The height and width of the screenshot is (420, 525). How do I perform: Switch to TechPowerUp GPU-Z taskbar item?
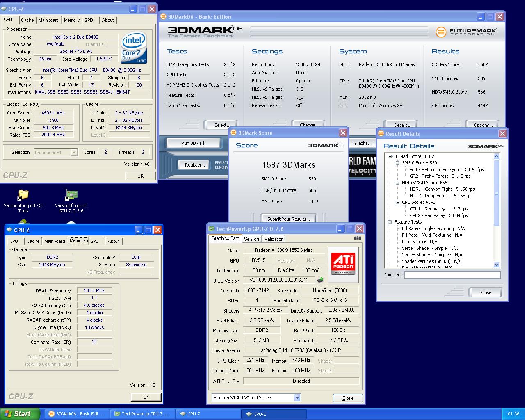(142, 414)
